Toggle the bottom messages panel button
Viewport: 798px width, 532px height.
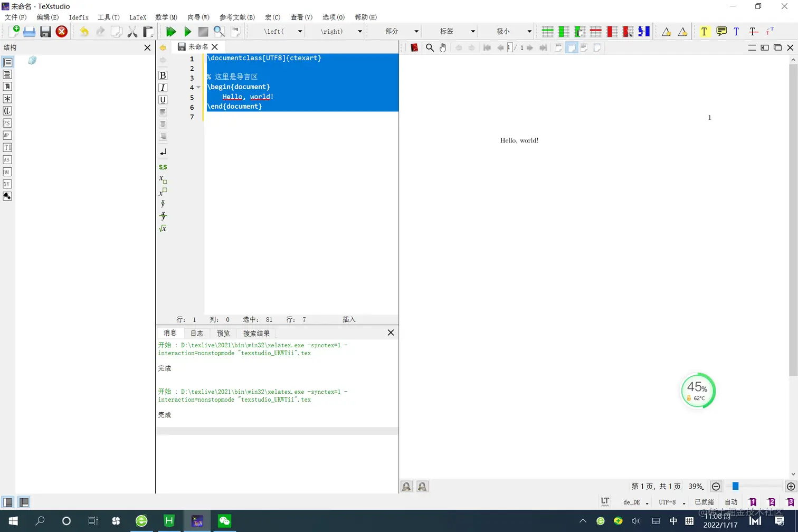tap(24, 502)
